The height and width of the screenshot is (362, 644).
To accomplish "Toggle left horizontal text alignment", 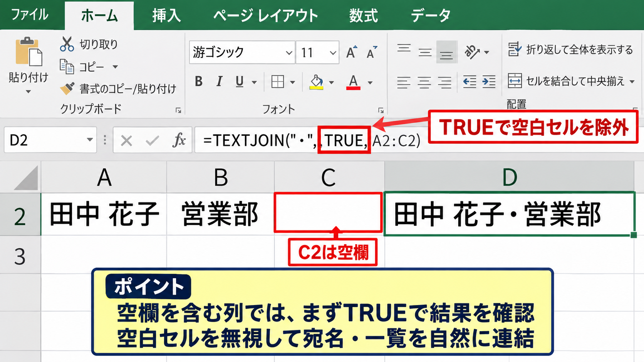I will tap(404, 82).
